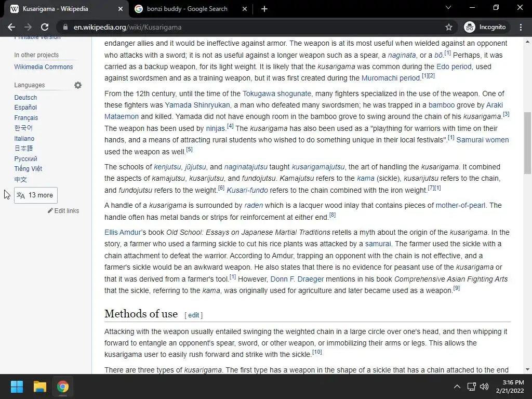Open network status tray icon
532x399 pixels.
click(x=471, y=387)
